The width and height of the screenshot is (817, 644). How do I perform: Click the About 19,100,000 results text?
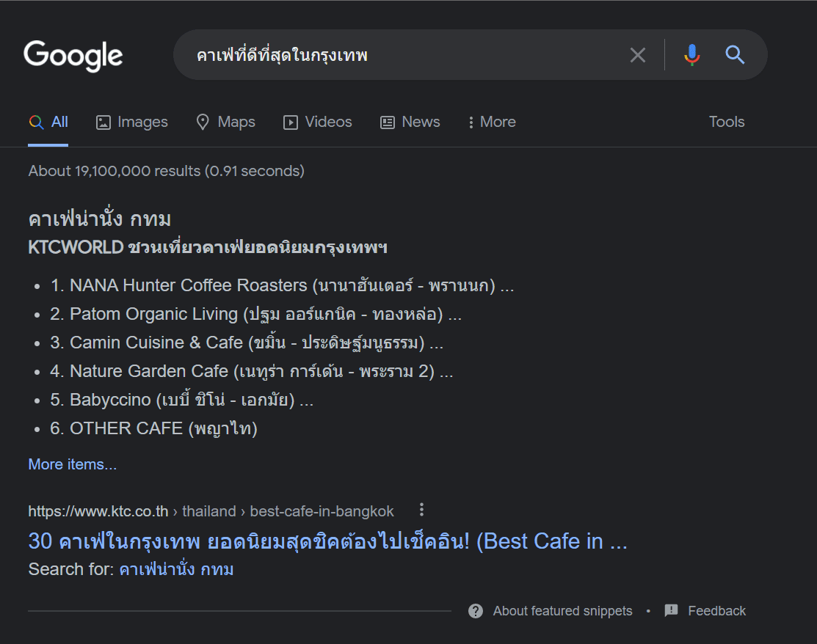point(166,172)
